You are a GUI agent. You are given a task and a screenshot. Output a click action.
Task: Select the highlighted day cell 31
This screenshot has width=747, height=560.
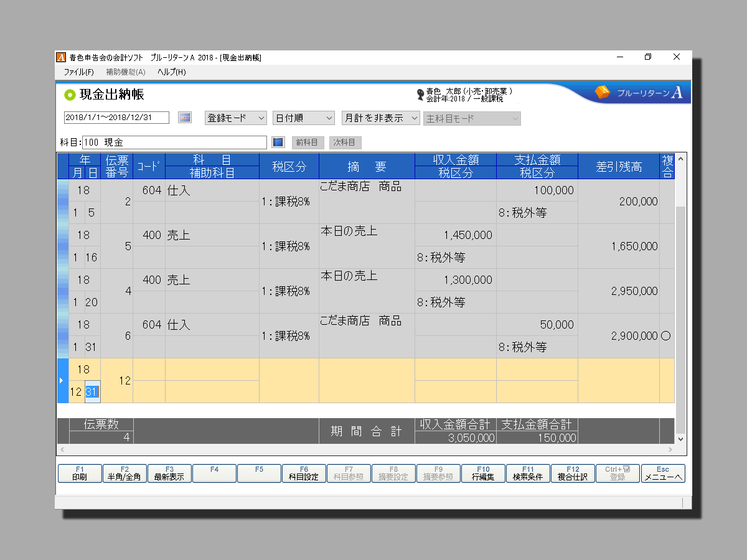(92, 392)
